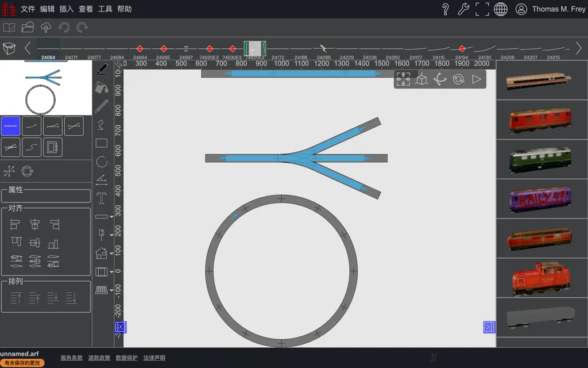The width and height of the screenshot is (588, 368).
Task: Open the 服务条款 link
Action: (x=71, y=358)
